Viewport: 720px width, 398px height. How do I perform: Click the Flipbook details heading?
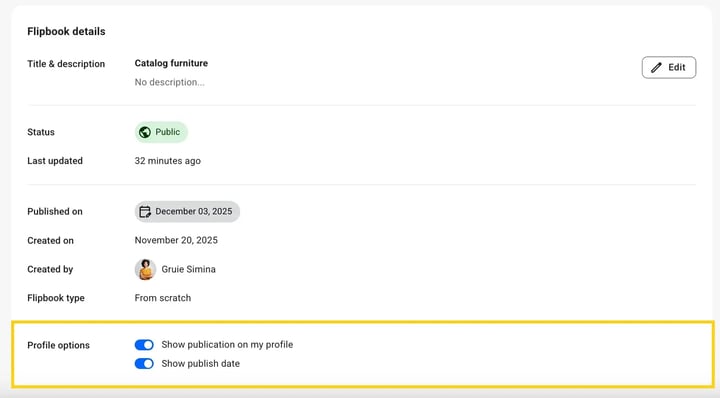(66, 31)
